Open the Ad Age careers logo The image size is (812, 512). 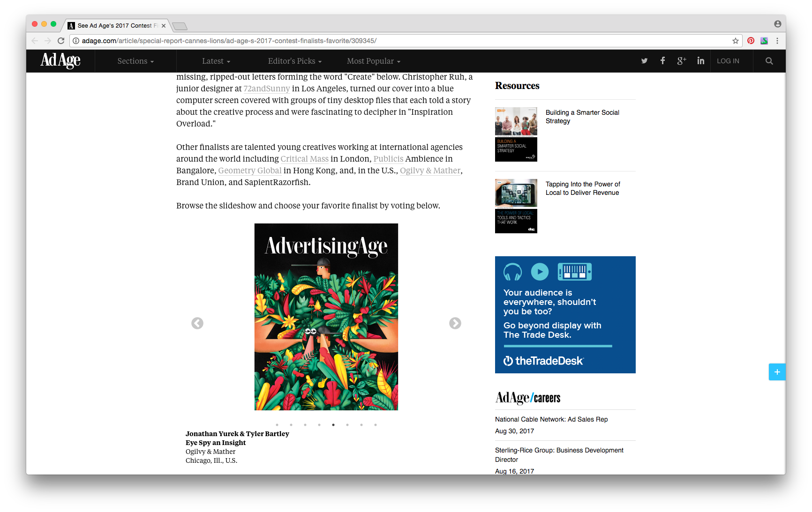(528, 398)
